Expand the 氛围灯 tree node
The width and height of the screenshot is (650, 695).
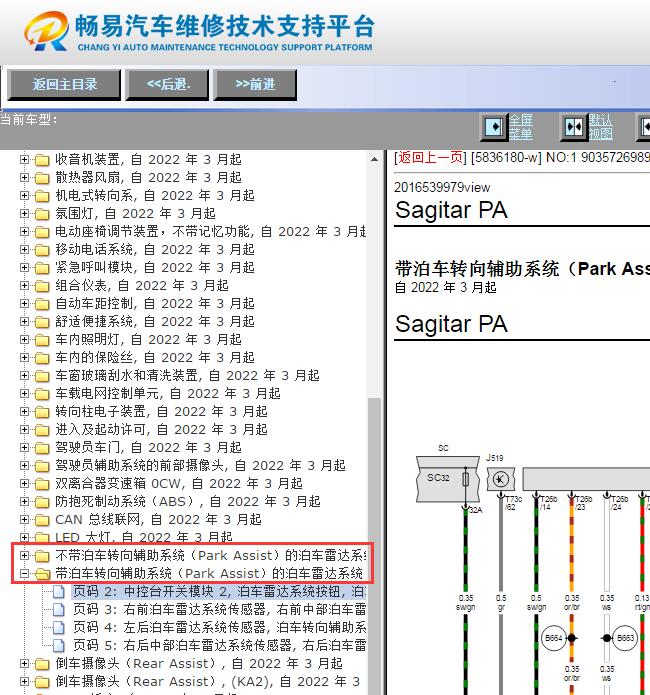24,214
